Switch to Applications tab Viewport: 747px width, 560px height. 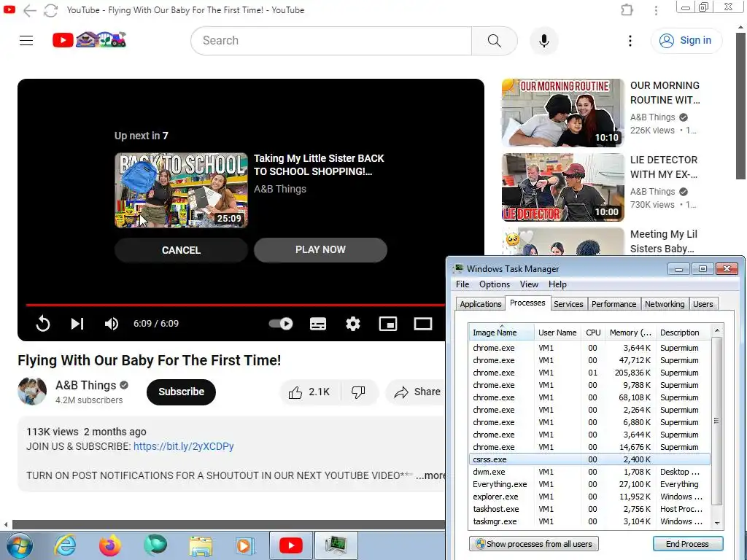[480, 304]
